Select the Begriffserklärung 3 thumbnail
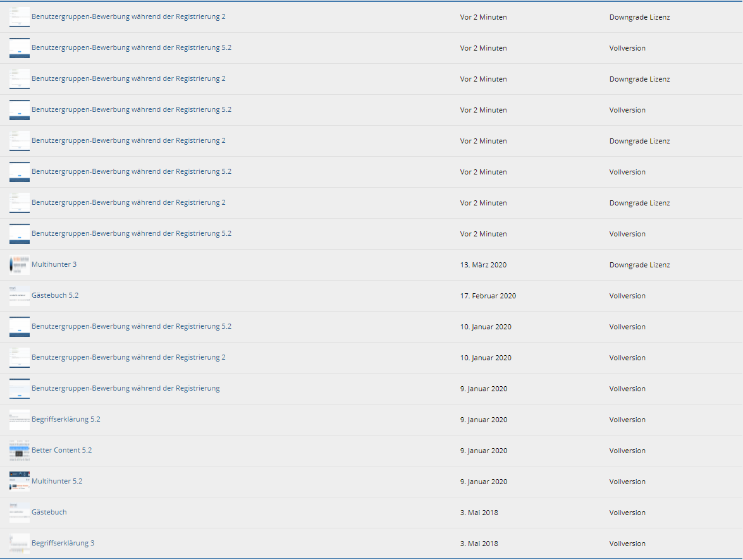 [x=19, y=544]
